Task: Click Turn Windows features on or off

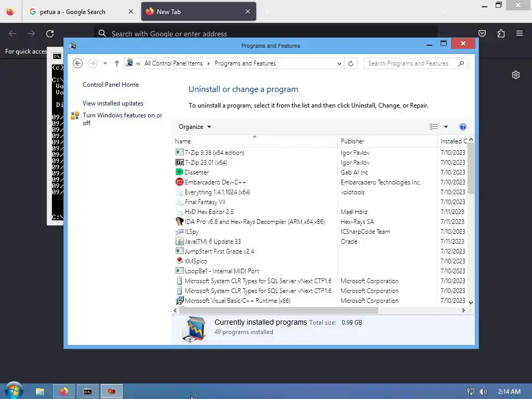Action: click(x=123, y=119)
